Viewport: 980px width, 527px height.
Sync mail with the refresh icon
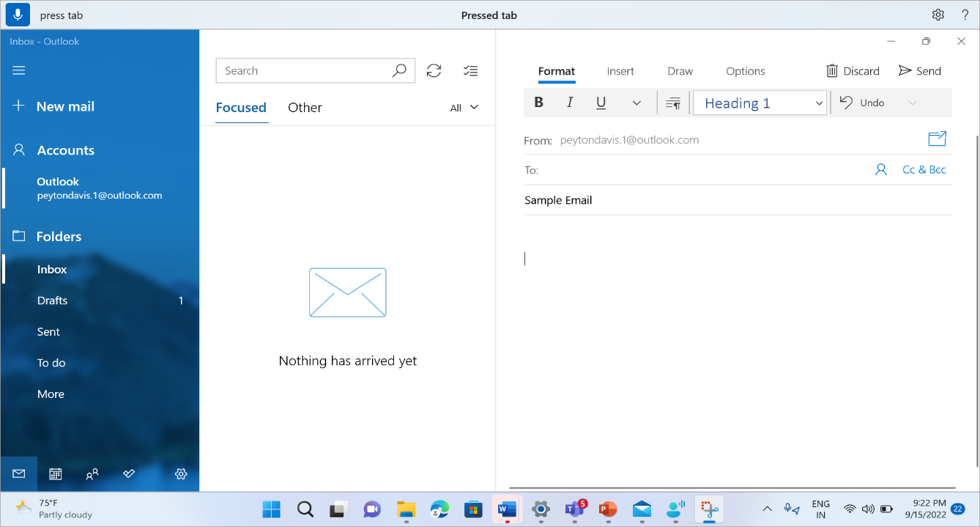[434, 70]
